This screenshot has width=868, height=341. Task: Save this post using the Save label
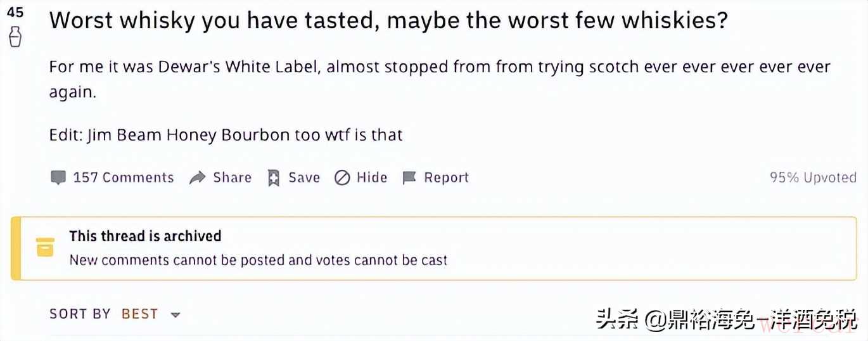[x=304, y=177]
